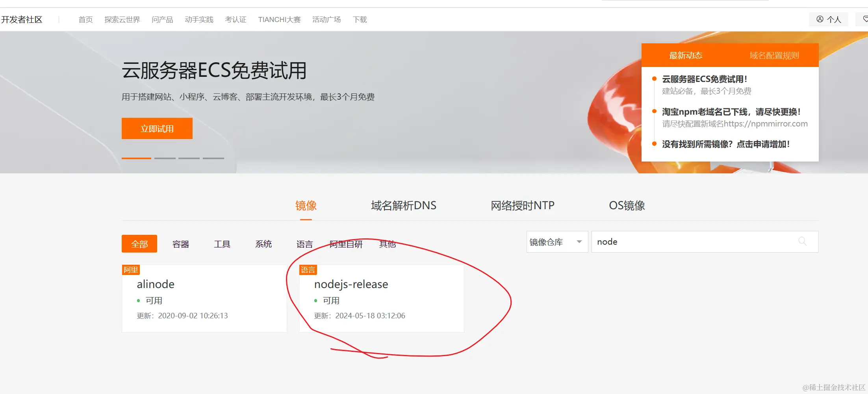Open 动手实践 navigation menu
The width and height of the screenshot is (868, 394).
199,19
